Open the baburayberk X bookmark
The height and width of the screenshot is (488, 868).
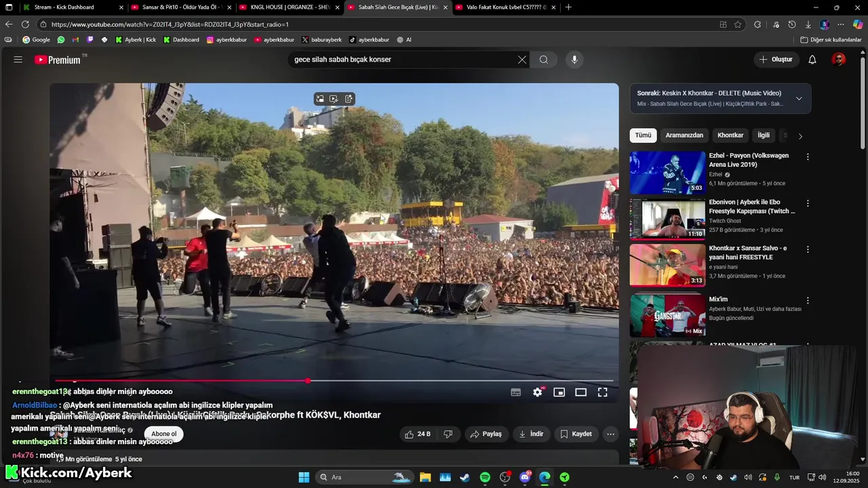coord(321,40)
